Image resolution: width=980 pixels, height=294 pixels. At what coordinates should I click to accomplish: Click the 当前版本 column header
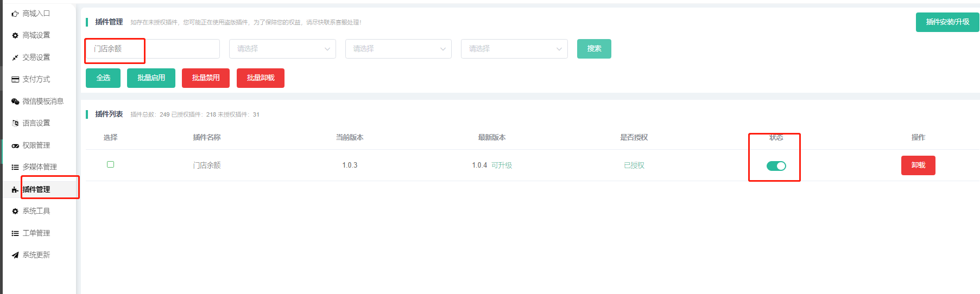(350, 138)
